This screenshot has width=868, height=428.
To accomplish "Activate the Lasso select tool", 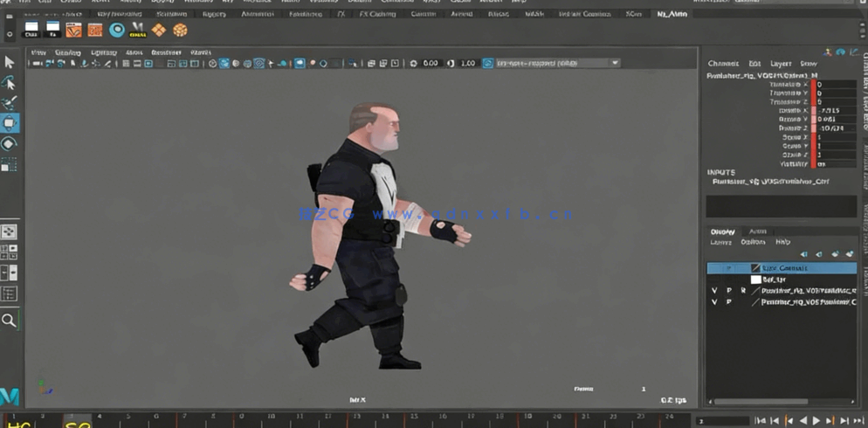I will click(x=10, y=83).
